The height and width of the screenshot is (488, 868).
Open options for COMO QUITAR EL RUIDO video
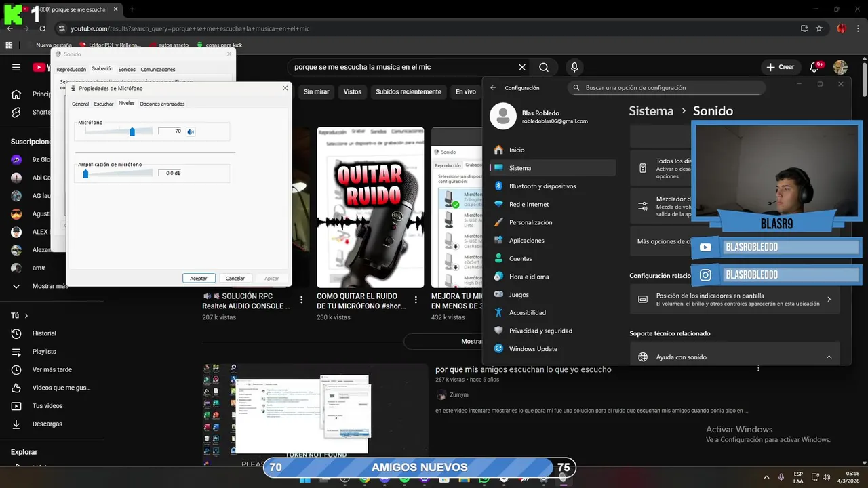coord(416,299)
